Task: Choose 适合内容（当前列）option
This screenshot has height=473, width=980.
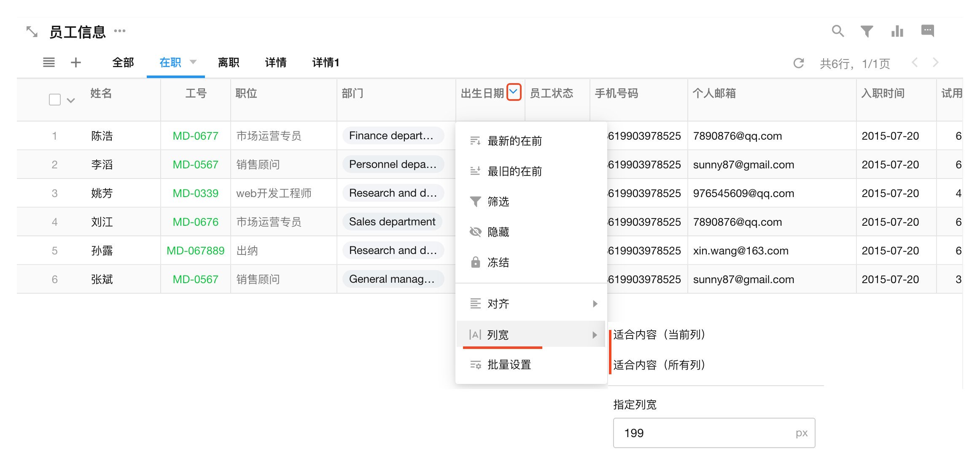Action: [x=660, y=335]
